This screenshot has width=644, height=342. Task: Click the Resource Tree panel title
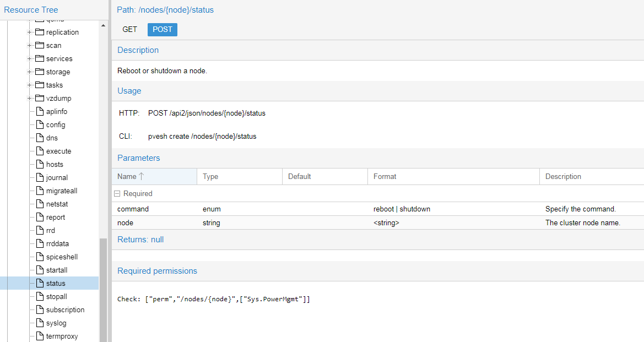(x=31, y=10)
